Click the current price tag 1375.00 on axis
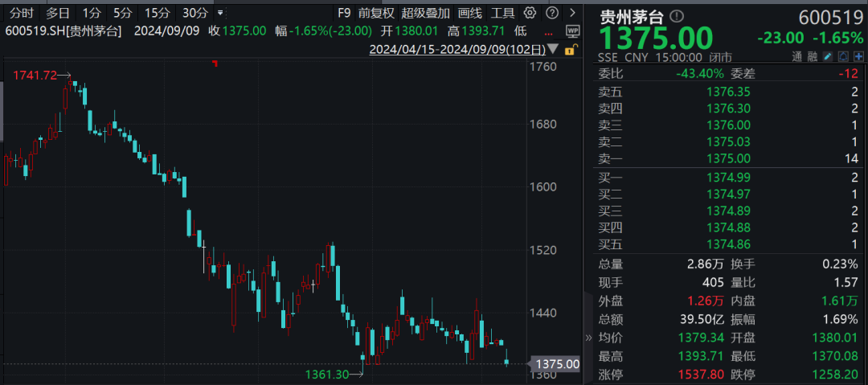The image size is (868, 385). click(556, 364)
